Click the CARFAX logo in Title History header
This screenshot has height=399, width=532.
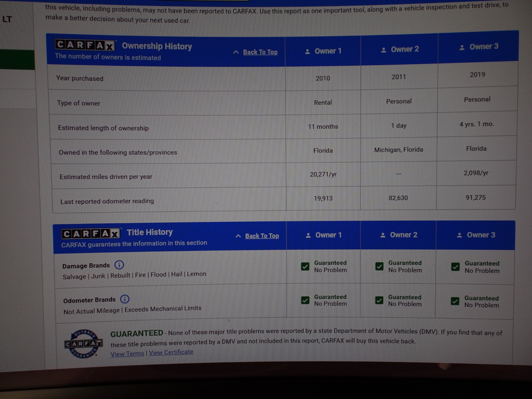pos(91,234)
